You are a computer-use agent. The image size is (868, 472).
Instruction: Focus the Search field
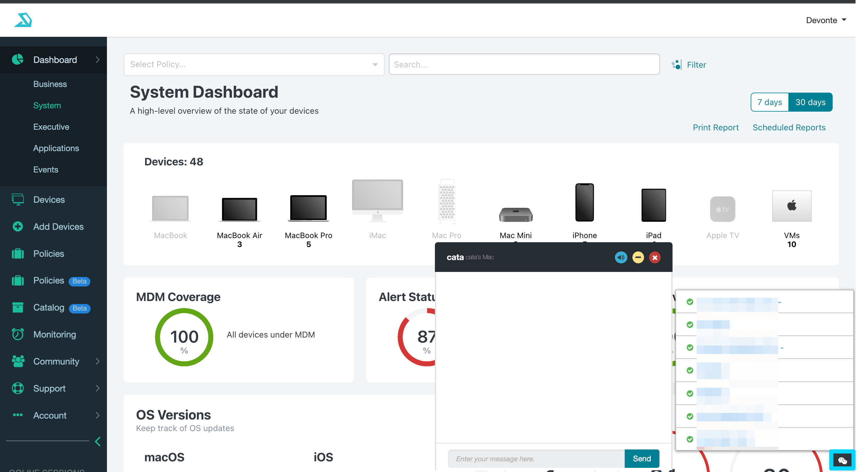pos(524,64)
